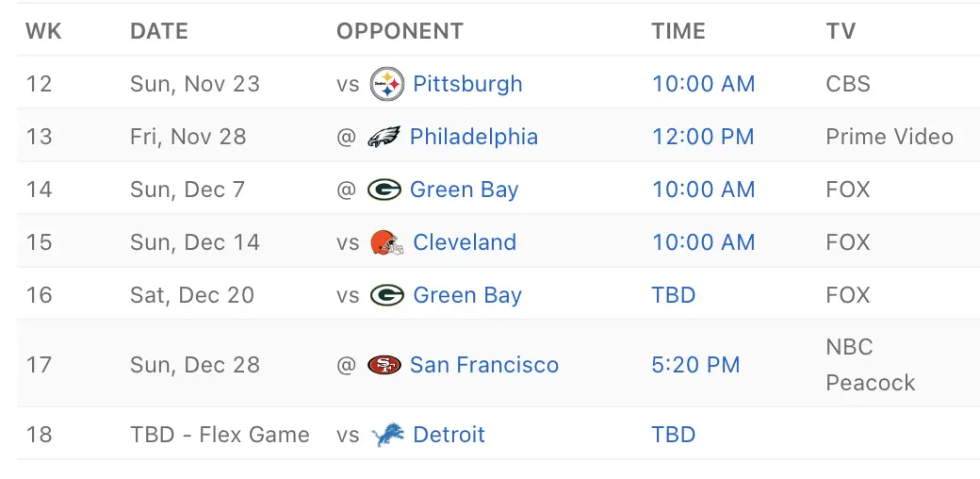Click the 10:00 AM time for Pittsburgh game
The height and width of the screenshot is (479, 980).
[703, 84]
